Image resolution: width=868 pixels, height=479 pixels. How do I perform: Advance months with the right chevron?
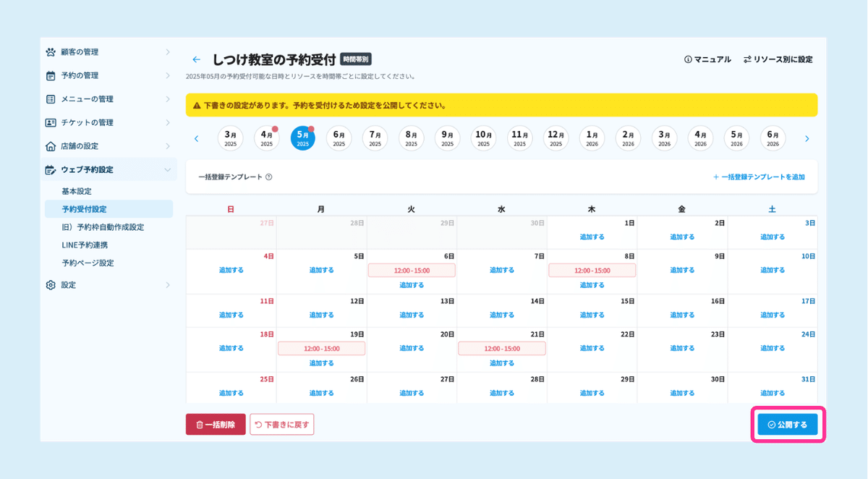807,137
